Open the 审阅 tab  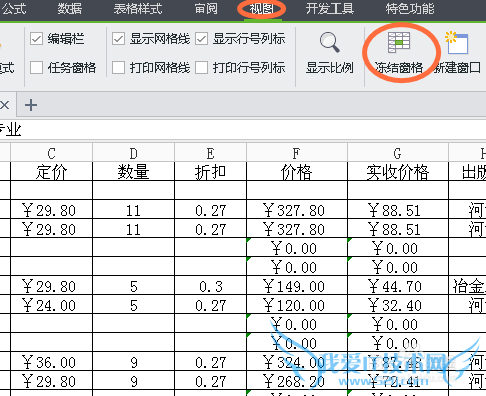206,9
